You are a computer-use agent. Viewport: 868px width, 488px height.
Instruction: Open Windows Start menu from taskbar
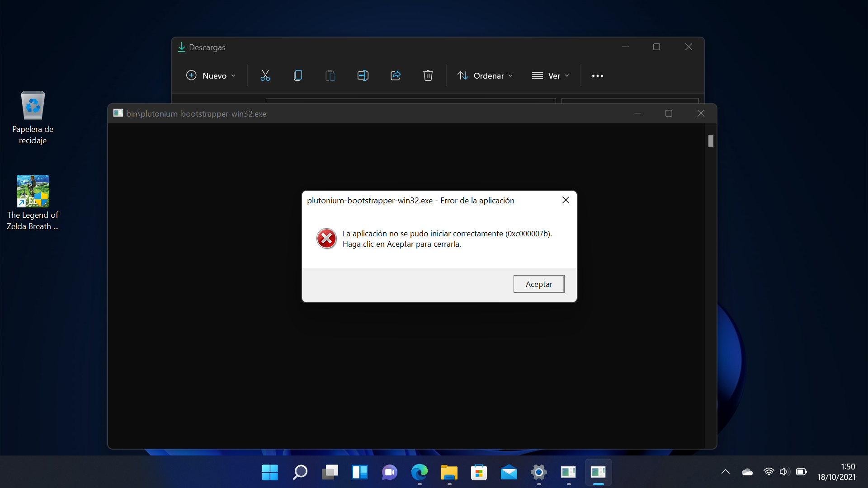(x=270, y=473)
